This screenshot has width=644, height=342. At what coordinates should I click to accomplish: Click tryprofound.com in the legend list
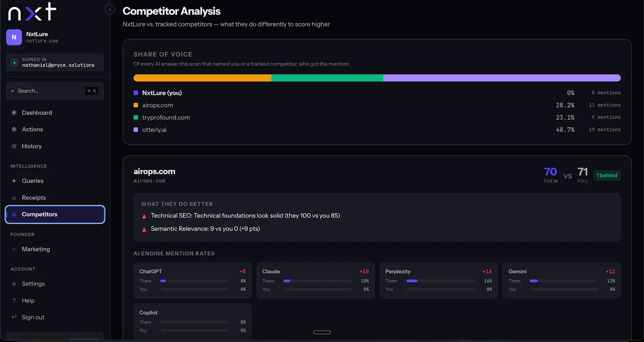[166, 117]
